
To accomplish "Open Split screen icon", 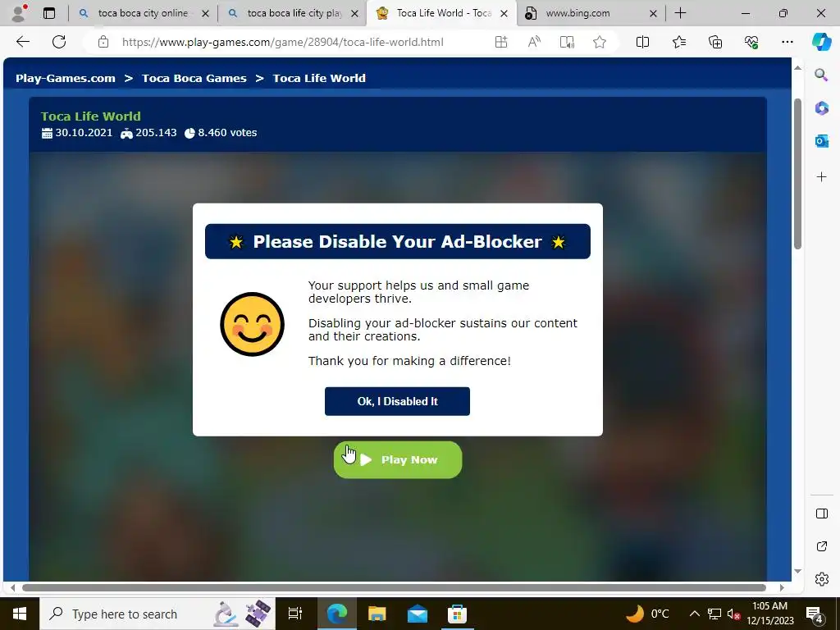I will point(642,42).
